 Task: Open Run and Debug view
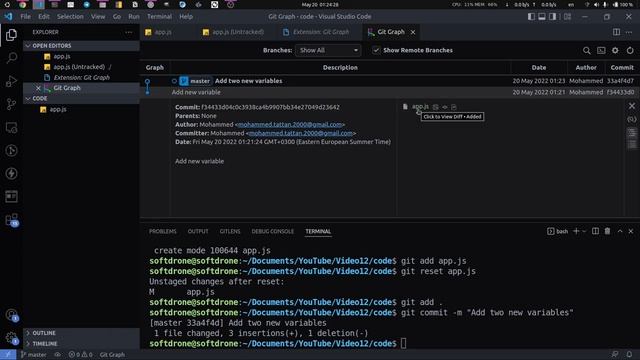(x=11, y=81)
